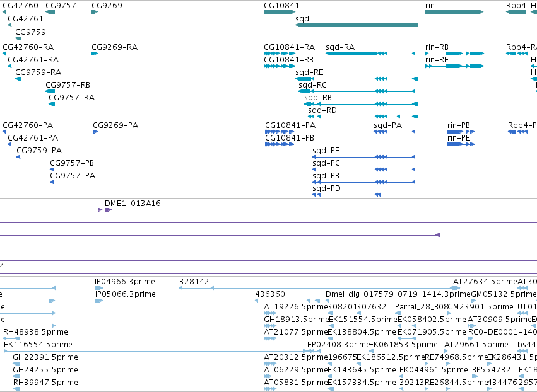Click transcript CG10841-RA label
The width and height of the screenshot is (537, 392).
point(289,47)
